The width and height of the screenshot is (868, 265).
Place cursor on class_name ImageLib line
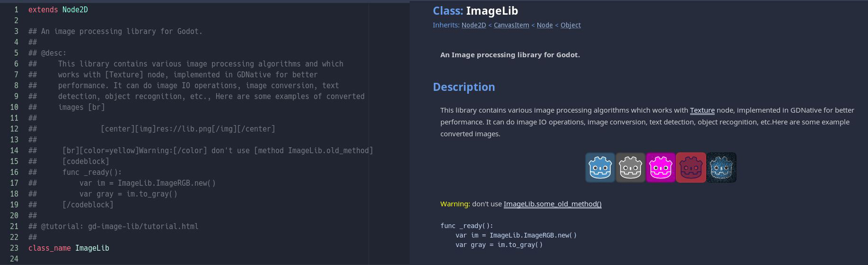69,248
